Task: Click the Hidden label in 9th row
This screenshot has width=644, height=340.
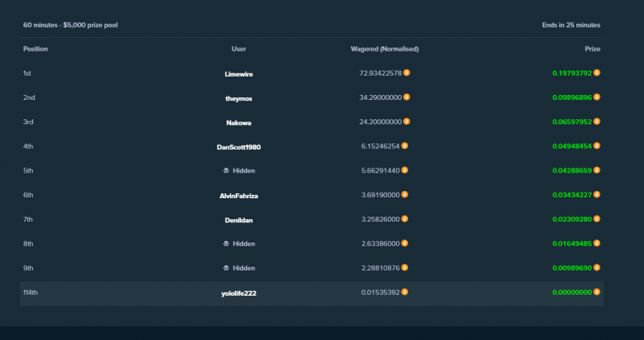Action: click(x=244, y=267)
